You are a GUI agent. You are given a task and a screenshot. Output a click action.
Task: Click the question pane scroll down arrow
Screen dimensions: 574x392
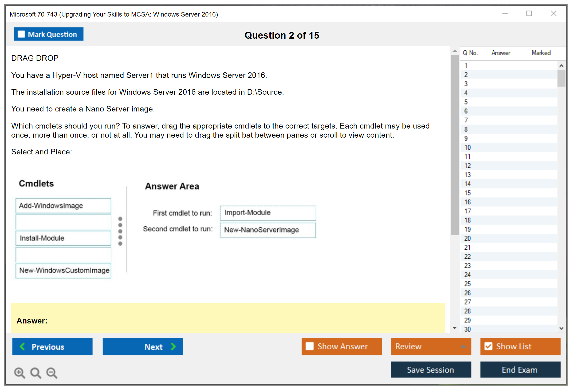455,328
